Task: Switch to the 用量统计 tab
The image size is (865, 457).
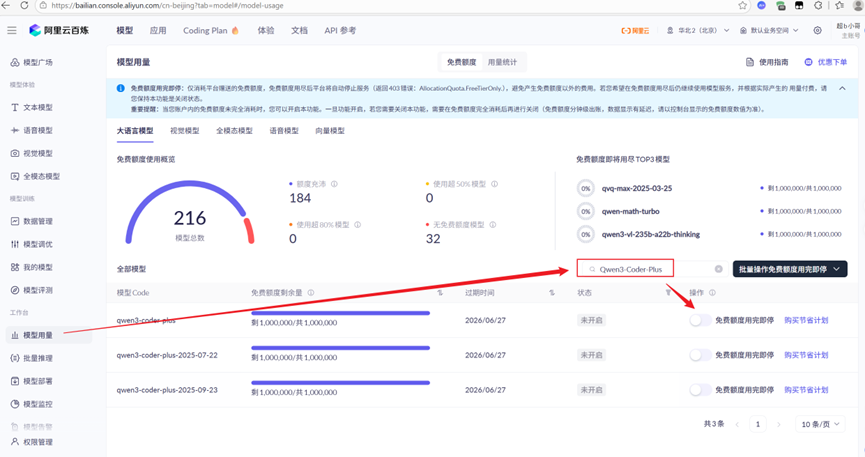Action: point(502,62)
